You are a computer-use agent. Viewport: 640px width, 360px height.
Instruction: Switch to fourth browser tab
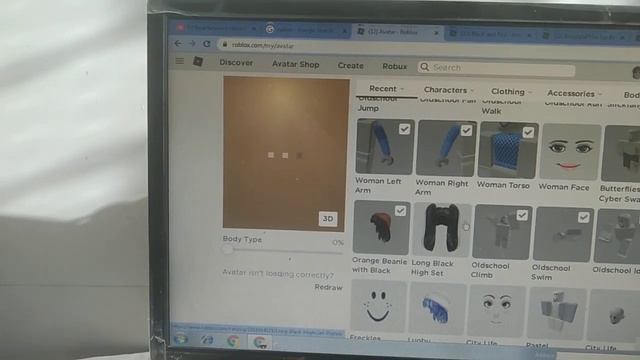[x=490, y=35]
